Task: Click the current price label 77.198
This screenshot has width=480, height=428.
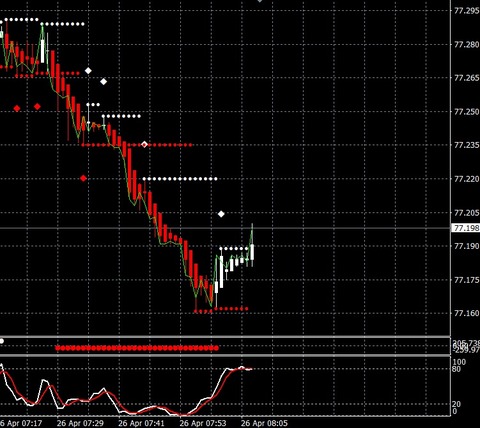Action: tap(466, 228)
